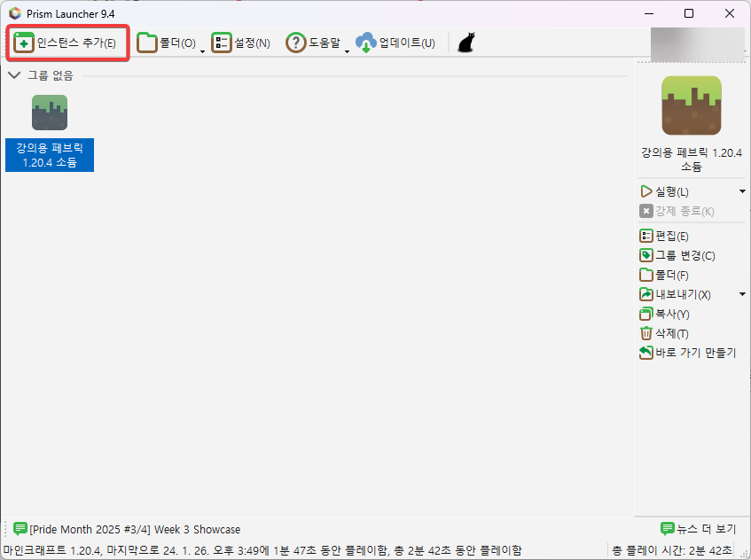Click the selected instance name label in grid
The width and height of the screenshot is (751, 560).
[x=50, y=155]
